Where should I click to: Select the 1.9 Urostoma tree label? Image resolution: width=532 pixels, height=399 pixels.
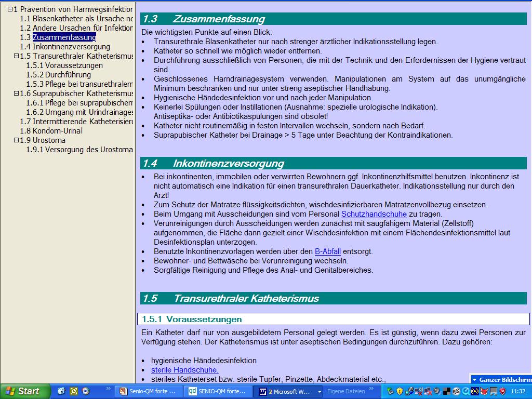coord(43,140)
